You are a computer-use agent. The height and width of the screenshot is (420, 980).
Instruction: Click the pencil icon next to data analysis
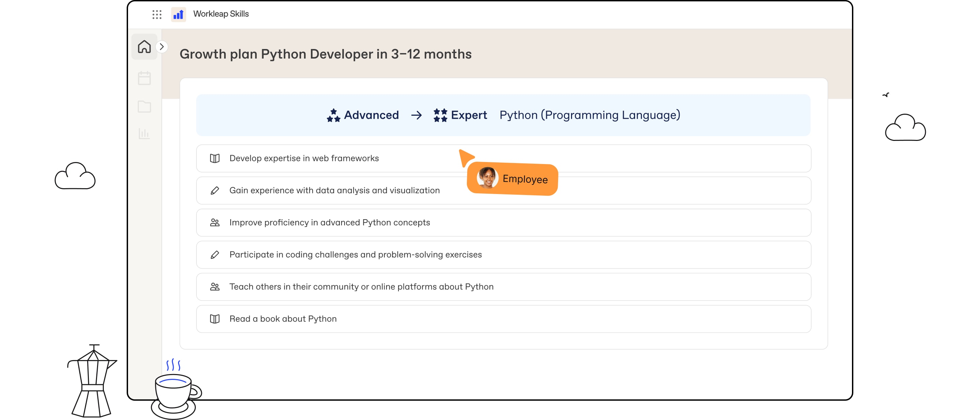pos(215,190)
